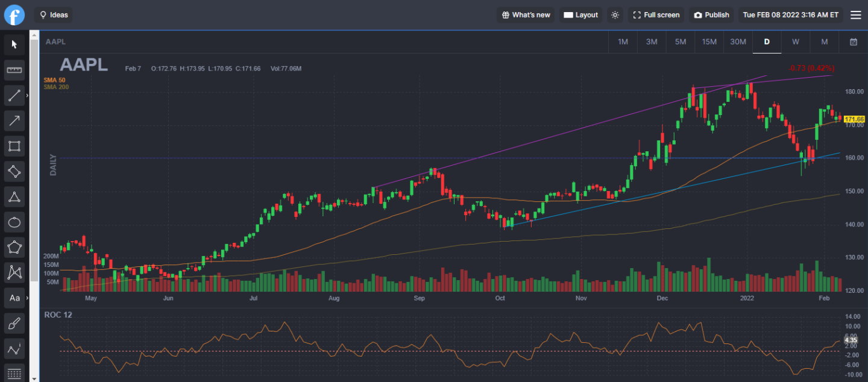The image size is (868, 382).
Task: Select the D daily timeframe tab
Action: point(767,42)
